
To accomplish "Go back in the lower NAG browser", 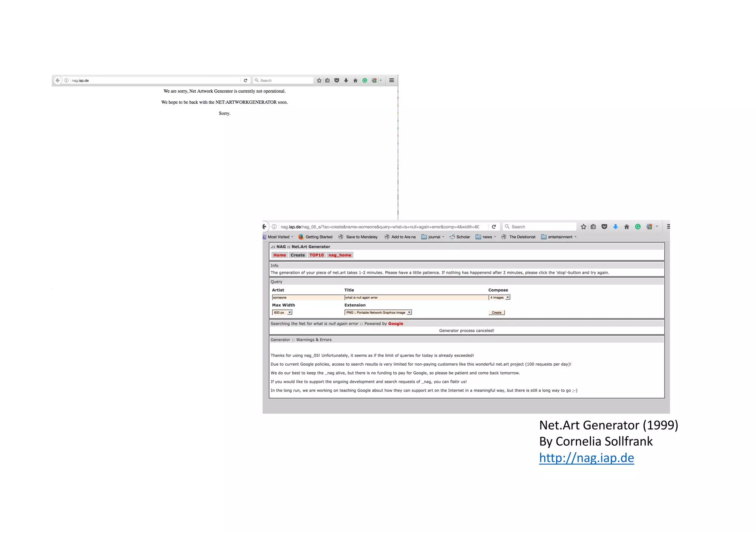I will pyautogui.click(x=264, y=227).
